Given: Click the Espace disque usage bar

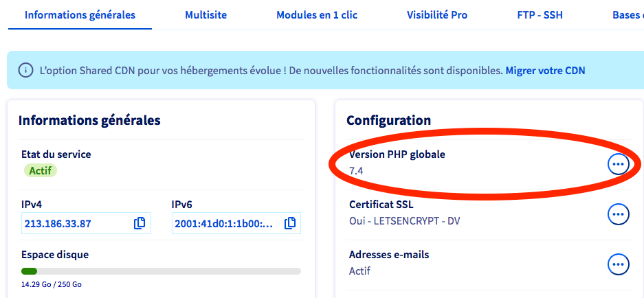Looking at the screenshot, I should click(161, 271).
